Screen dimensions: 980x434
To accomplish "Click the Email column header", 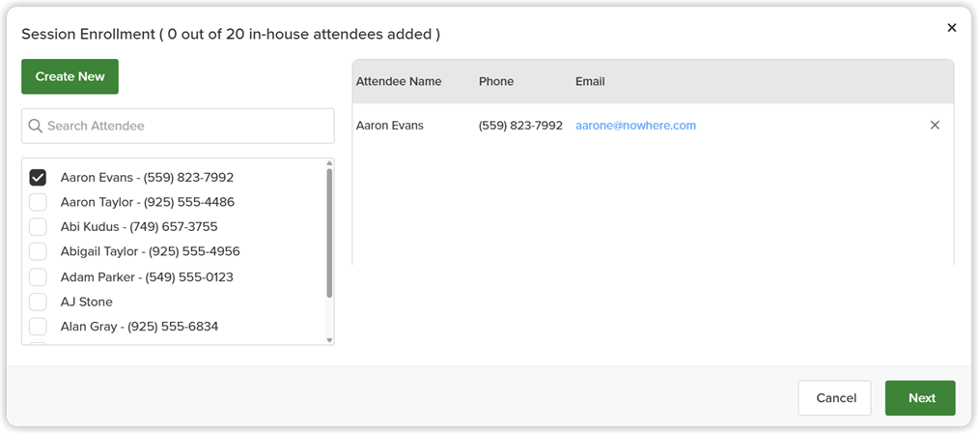I will coord(590,81).
